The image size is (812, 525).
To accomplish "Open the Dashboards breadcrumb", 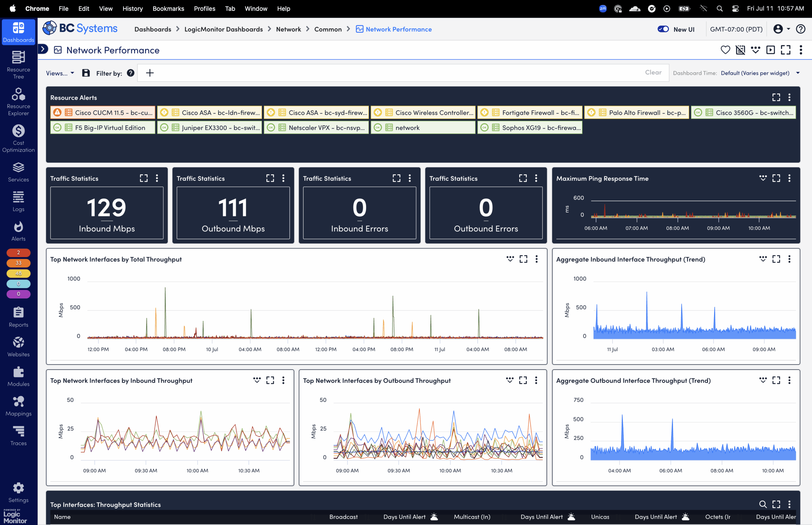I will [153, 29].
